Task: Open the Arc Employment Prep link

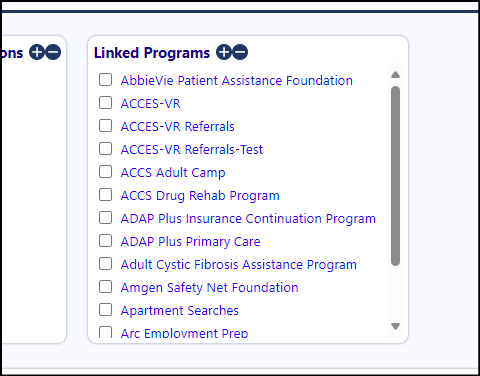Action: coord(184,333)
